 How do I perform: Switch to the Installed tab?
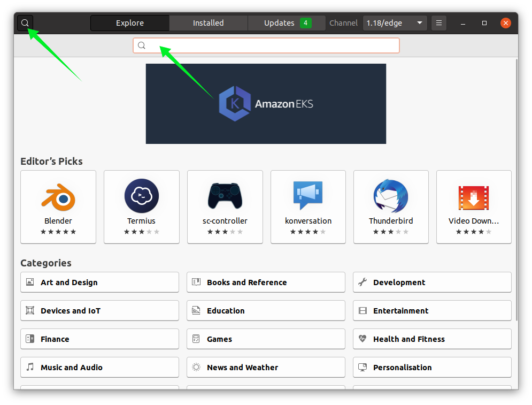tap(209, 23)
